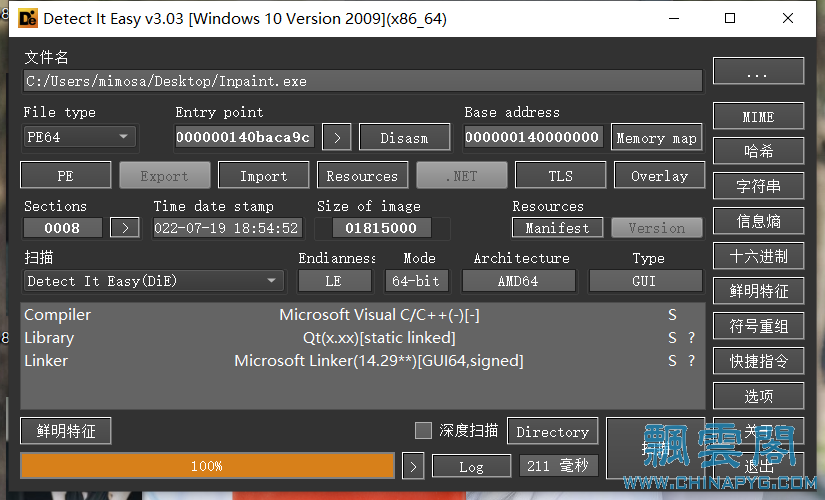Click the 211 毫秒 scan time field
Viewport: 825px width, 500px height.
tap(558, 466)
